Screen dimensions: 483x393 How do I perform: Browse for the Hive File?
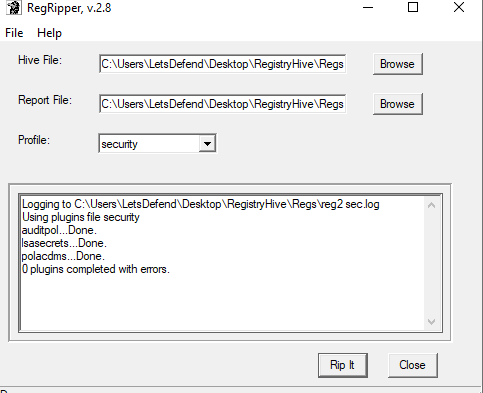pyautogui.click(x=398, y=64)
